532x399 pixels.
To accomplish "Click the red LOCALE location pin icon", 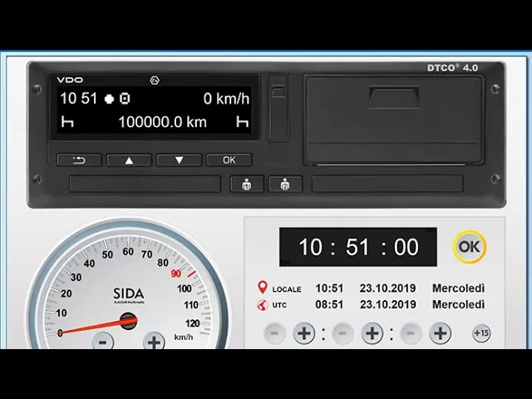I will pyautogui.click(x=263, y=288).
